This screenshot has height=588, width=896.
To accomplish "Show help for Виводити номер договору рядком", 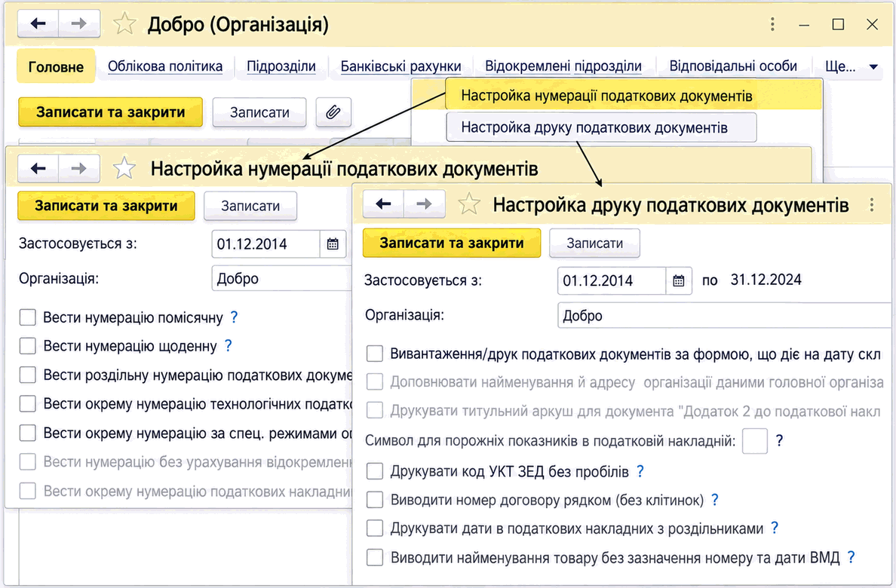I will [715, 500].
